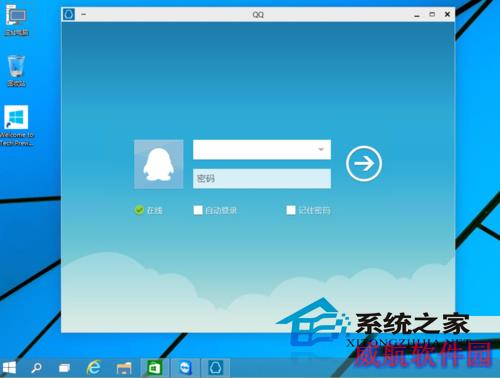Minimize the QQ login window
The width and height of the screenshot is (500, 378).
417,15
